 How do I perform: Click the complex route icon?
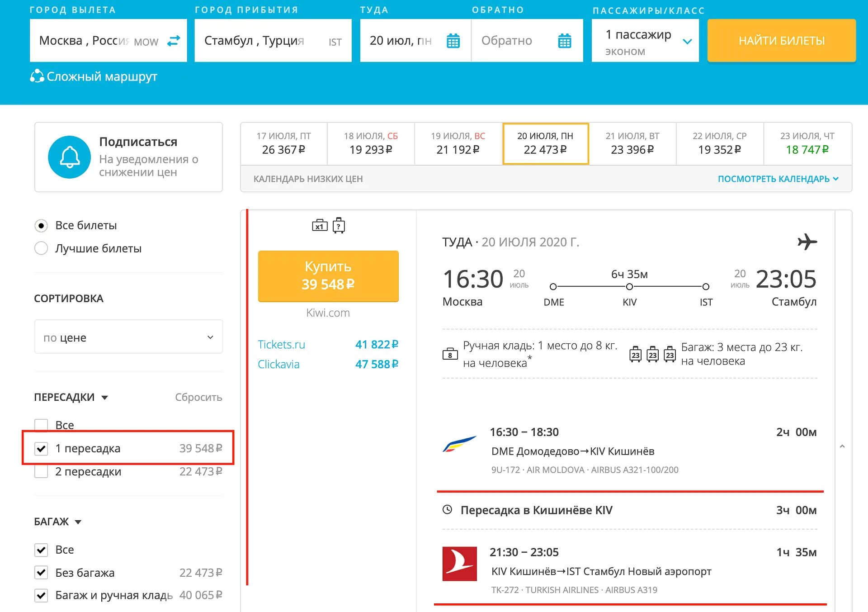click(x=37, y=76)
